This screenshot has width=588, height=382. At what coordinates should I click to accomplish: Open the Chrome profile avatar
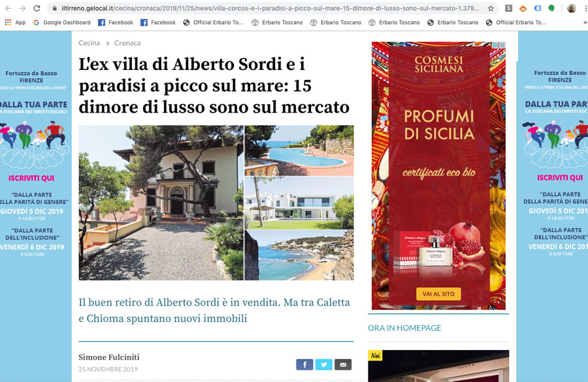[571, 8]
